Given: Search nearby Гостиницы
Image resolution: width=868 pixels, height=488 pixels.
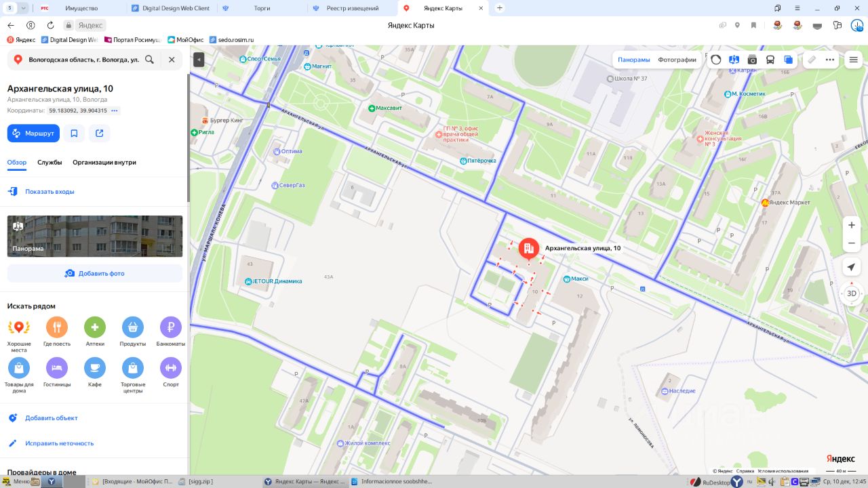Looking at the screenshot, I should point(57,373).
